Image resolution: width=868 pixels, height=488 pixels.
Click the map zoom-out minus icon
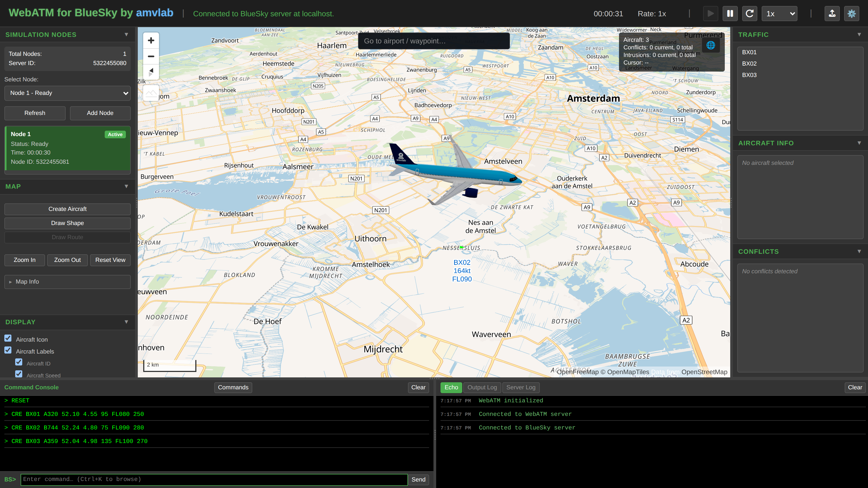[x=151, y=56]
